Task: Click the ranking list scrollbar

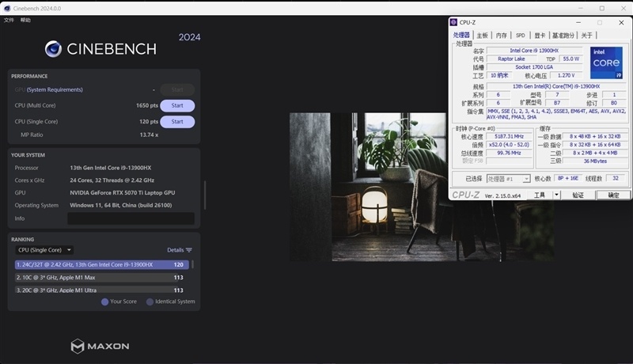Action: click(x=192, y=264)
